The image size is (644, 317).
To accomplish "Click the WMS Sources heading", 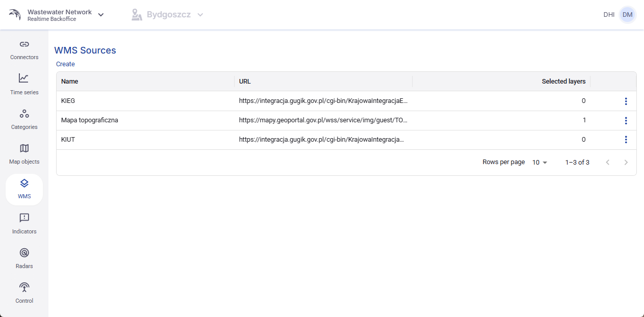I will coord(85,50).
